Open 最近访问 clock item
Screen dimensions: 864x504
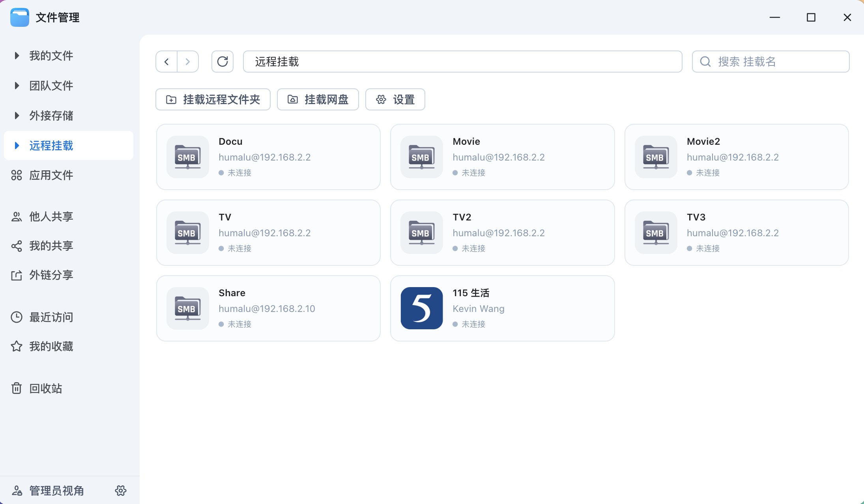51,317
